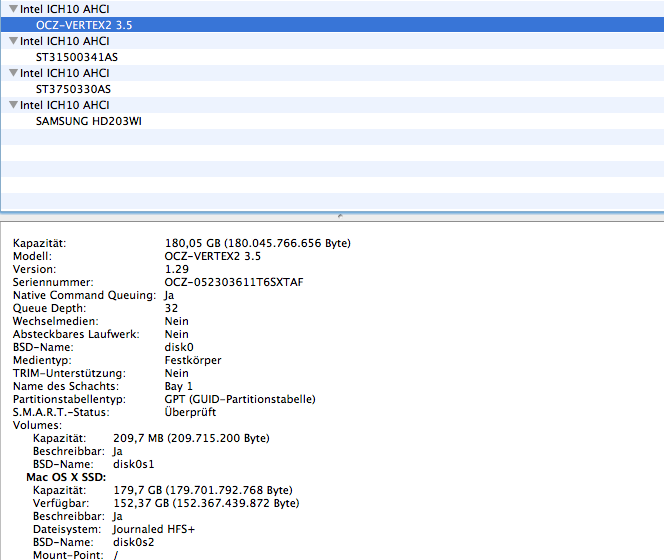Click the Absteckbares Laufwerk: label
664x560 pixels.
[76, 334]
